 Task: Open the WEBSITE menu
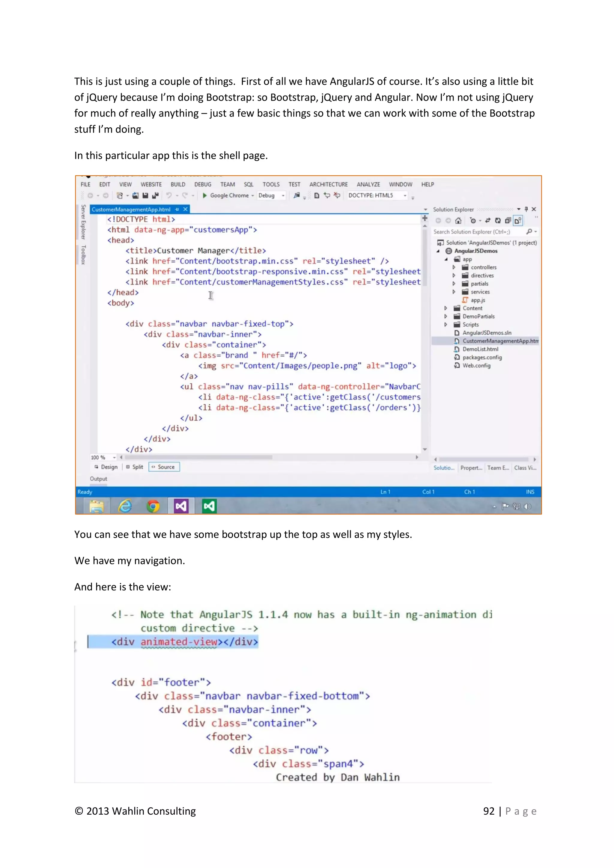coord(151,184)
